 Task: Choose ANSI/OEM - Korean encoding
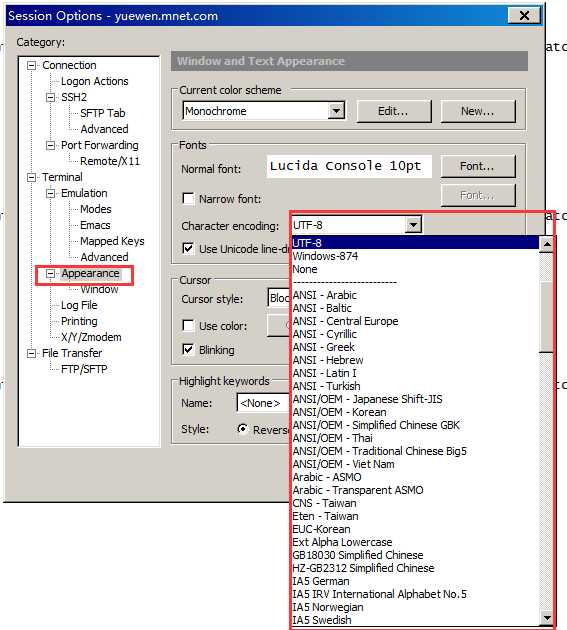click(x=415, y=412)
